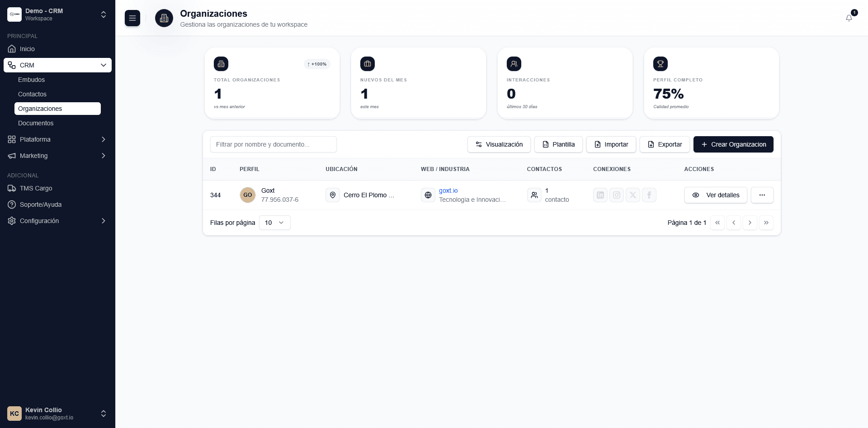Go to the last page
Image resolution: width=868 pixels, height=428 pixels.
(x=766, y=223)
